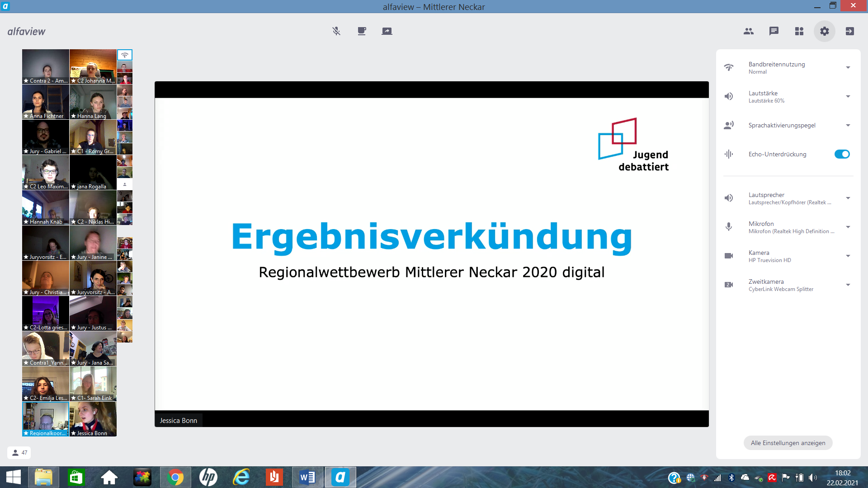
Task: Open the Mikrofon device dropdown
Action: click(848, 227)
